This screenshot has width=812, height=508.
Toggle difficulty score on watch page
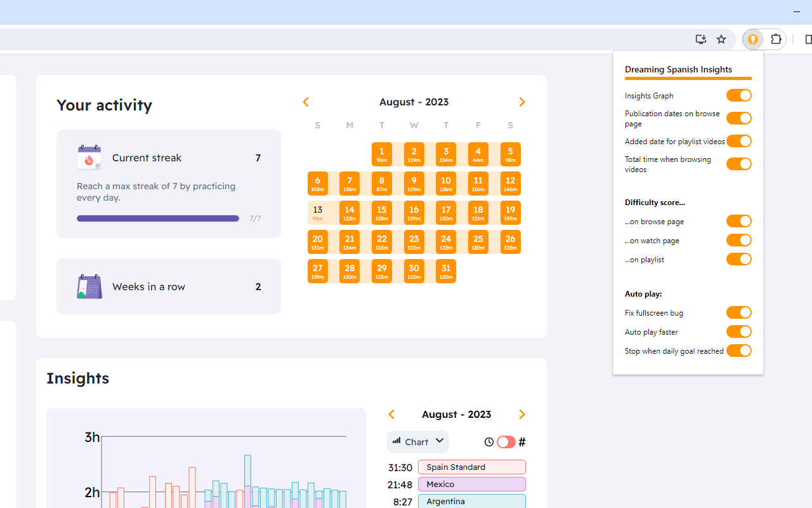tap(738, 240)
